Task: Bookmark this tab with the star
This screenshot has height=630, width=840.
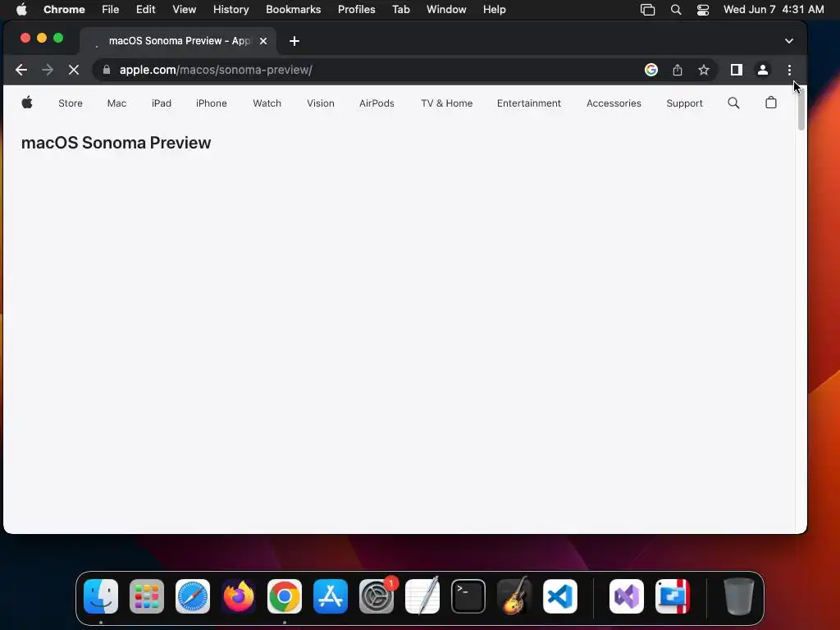Action: (x=704, y=70)
